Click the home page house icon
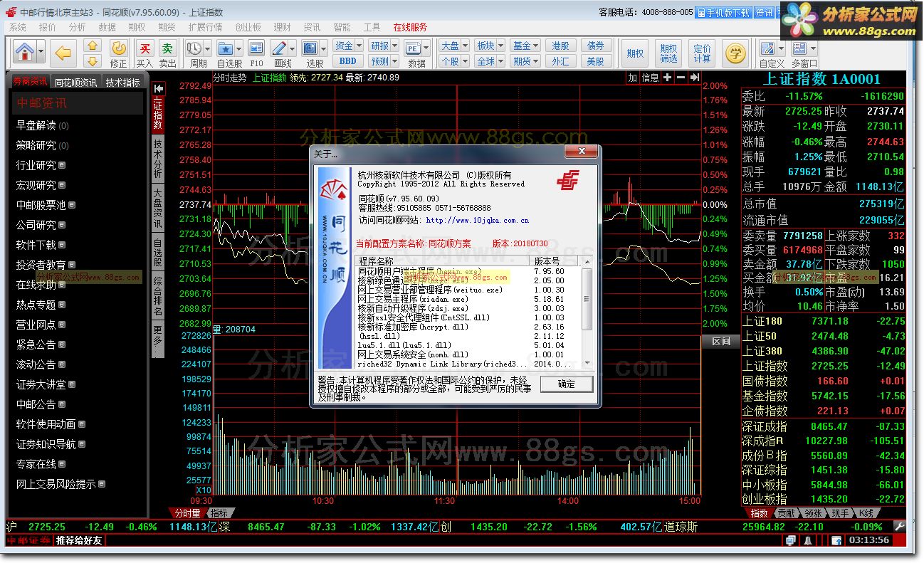 tap(24, 52)
